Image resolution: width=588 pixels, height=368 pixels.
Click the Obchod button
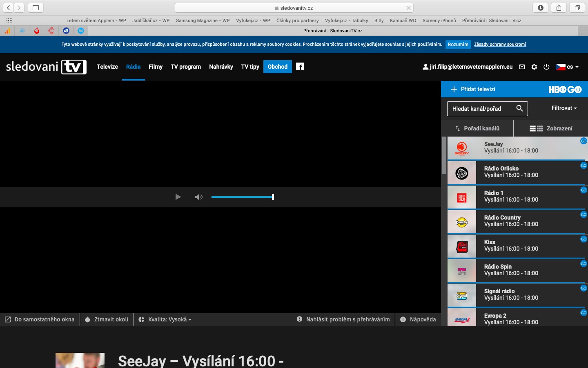point(278,67)
